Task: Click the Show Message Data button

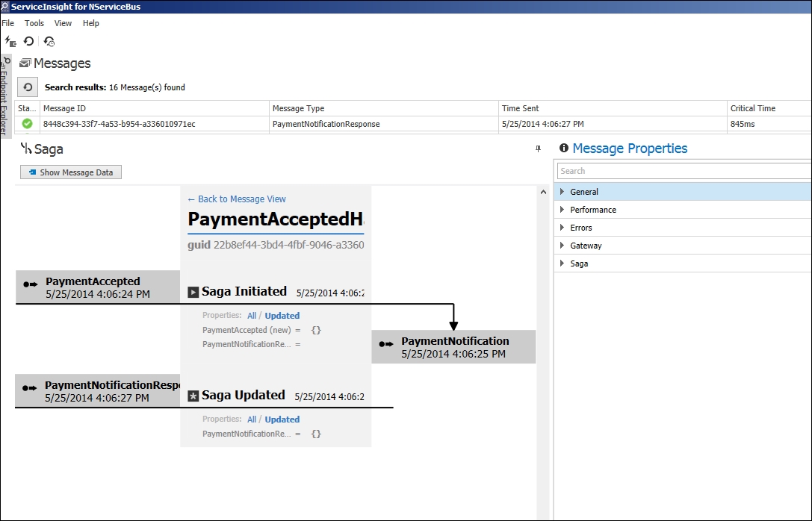Action: click(70, 172)
